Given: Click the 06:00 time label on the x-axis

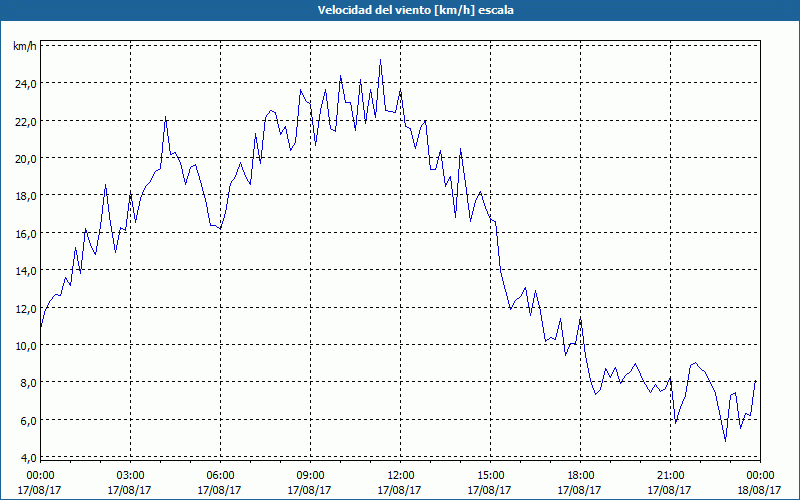Looking at the screenshot, I should 220,476.
